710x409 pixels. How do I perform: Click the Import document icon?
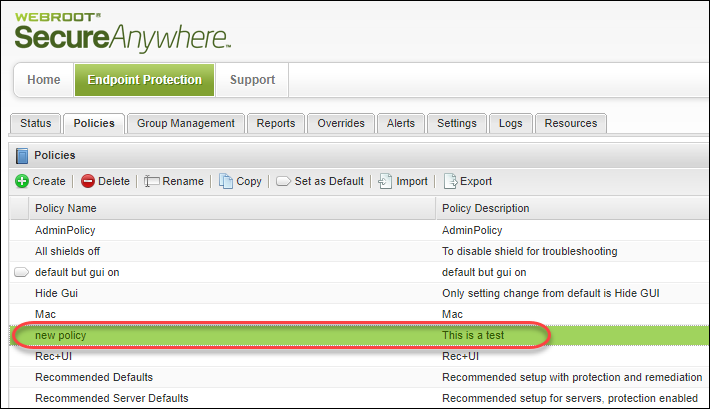[385, 181]
